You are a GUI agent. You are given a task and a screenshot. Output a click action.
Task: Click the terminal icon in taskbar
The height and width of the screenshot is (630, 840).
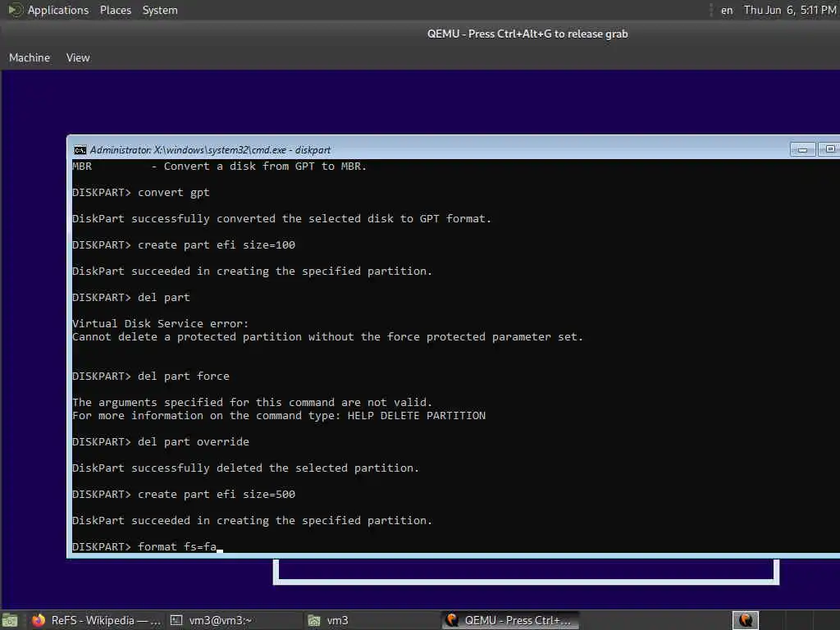(176, 620)
